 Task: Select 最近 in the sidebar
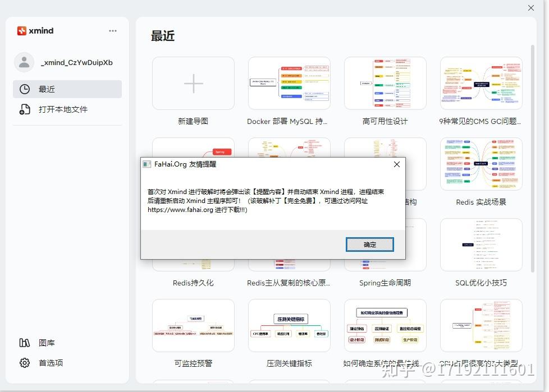67,89
